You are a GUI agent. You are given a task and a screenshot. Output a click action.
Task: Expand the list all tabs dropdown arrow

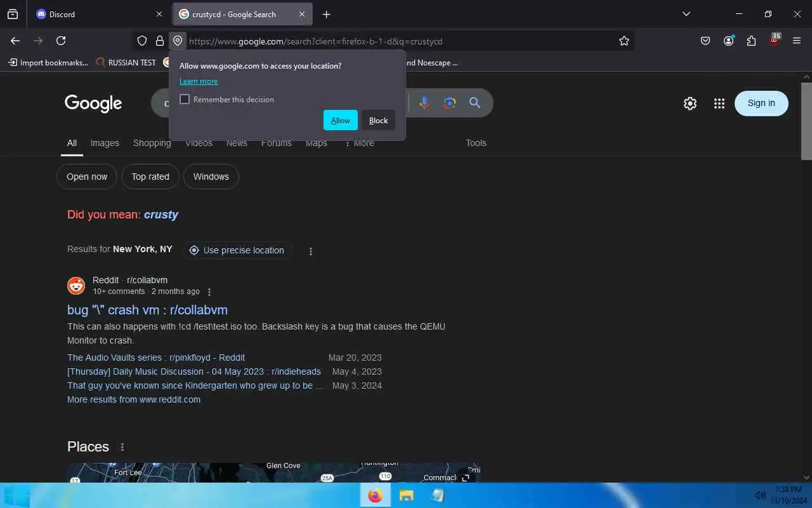(x=686, y=14)
